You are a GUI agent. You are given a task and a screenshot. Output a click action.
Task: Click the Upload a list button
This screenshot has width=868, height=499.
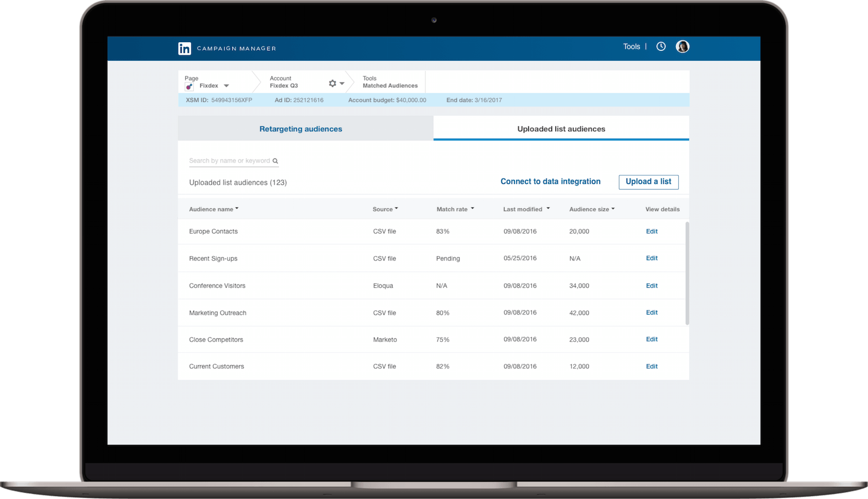tap(648, 182)
